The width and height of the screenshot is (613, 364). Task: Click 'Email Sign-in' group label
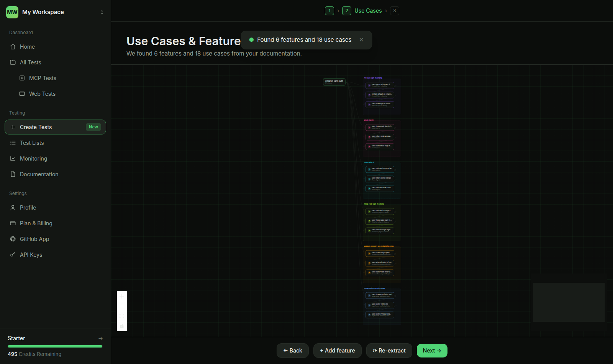coord(369,120)
